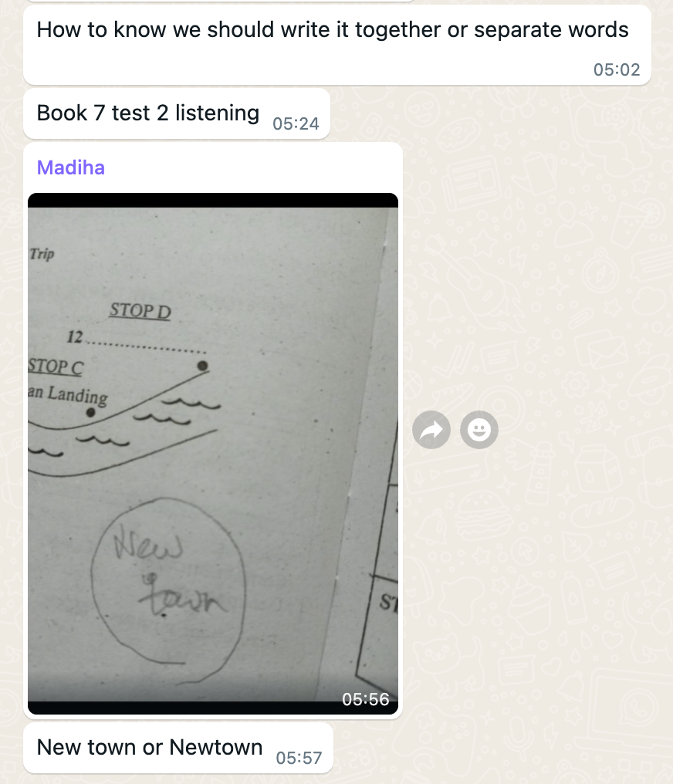Image resolution: width=673 pixels, height=784 pixels.
Task: Open Madiha's contact name above the photo
Action: (x=71, y=167)
